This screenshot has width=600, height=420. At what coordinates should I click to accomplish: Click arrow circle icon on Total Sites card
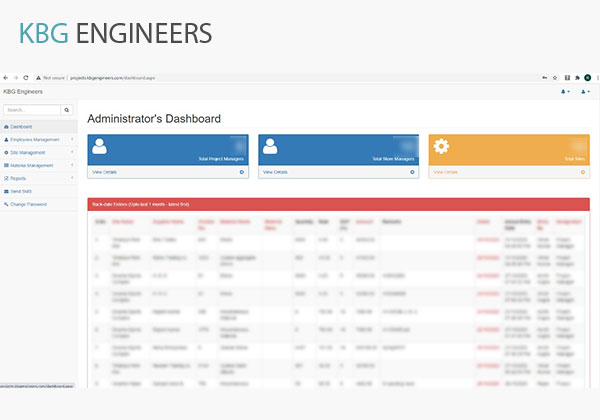coord(583,172)
